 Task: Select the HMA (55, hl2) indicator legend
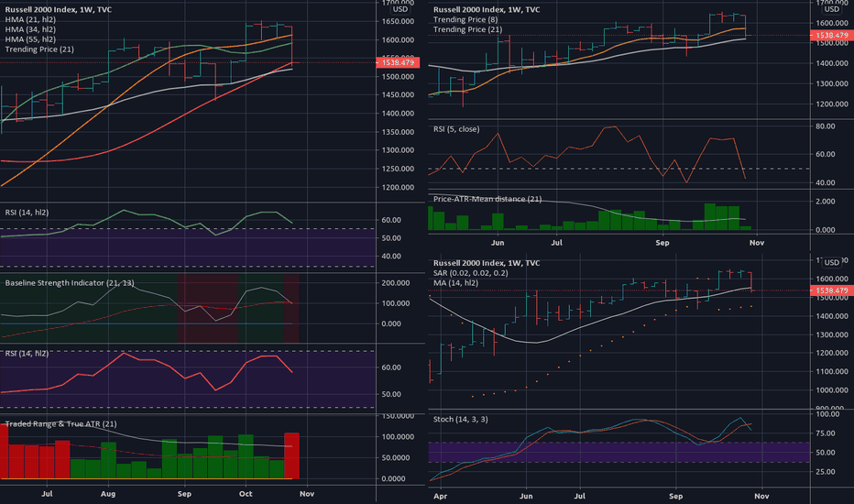click(x=30, y=39)
